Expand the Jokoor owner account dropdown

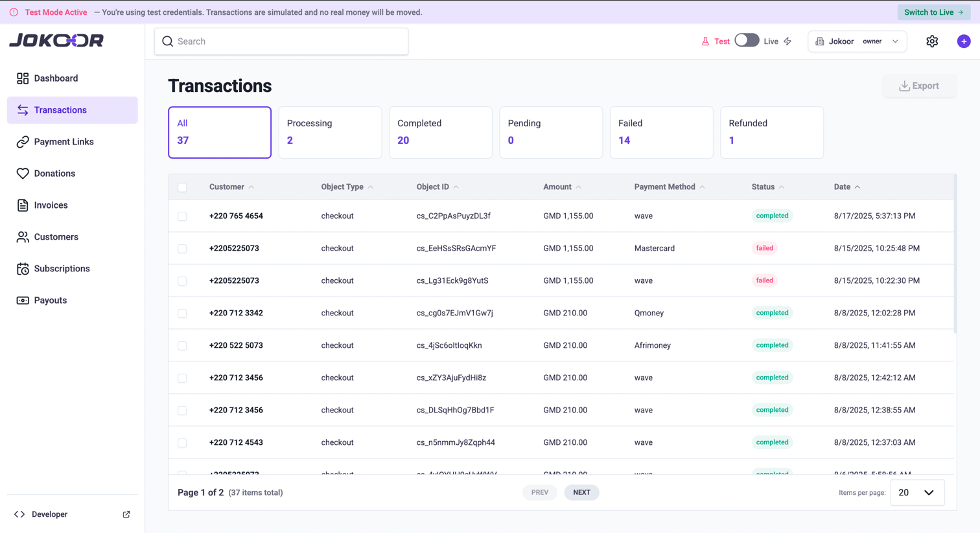(x=857, y=41)
